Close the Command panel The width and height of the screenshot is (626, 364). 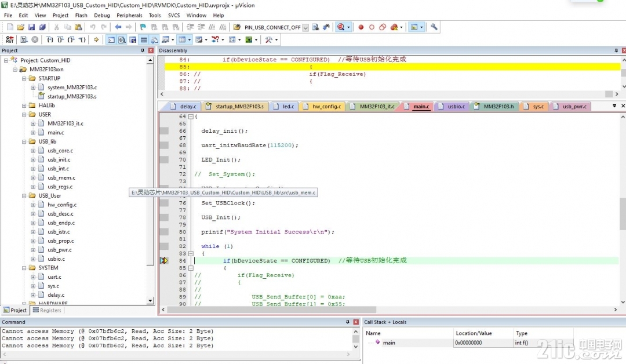click(x=356, y=322)
